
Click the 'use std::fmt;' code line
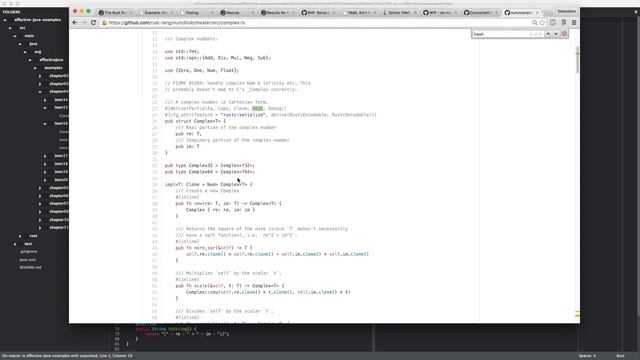tap(182, 51)
